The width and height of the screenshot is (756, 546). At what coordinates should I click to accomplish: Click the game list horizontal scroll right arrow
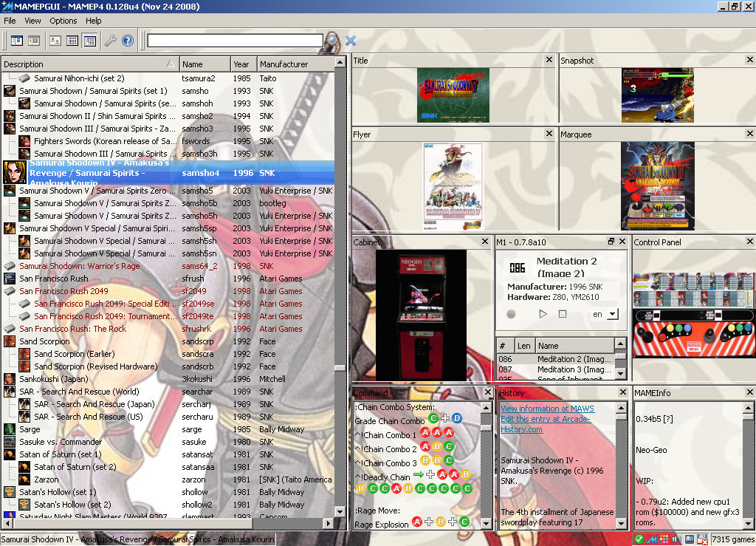click(329, 523)
